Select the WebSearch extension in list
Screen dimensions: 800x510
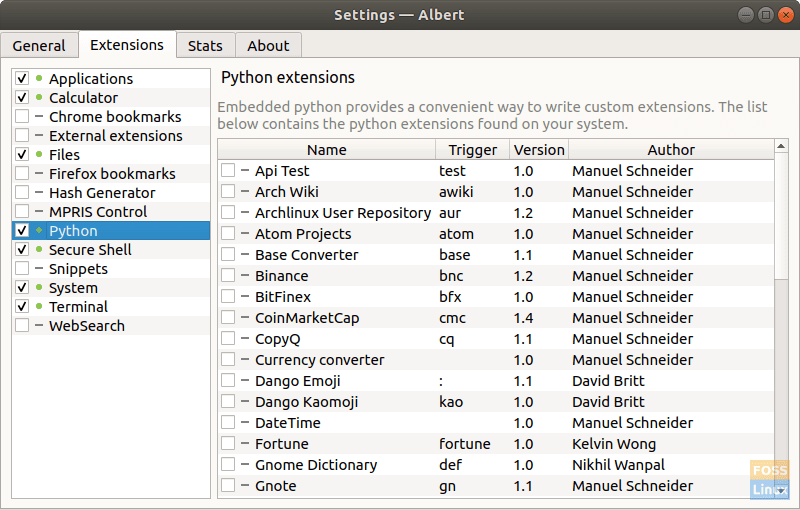(x=87, y=326)
